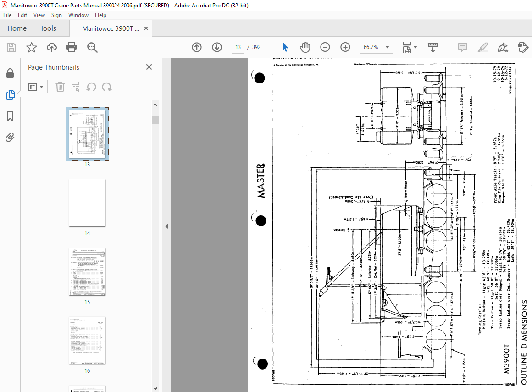Image resolution: width=532 pixels, height=392 pixels.
Task: Toggle the Page Thumbnails sidebar icon
Action: (10, 95)
